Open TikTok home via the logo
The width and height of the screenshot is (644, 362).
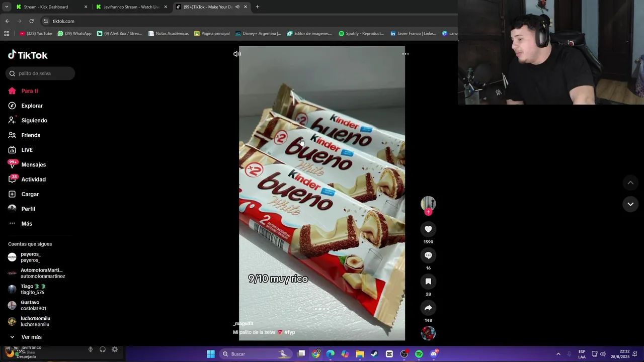(x=28, y=55)
